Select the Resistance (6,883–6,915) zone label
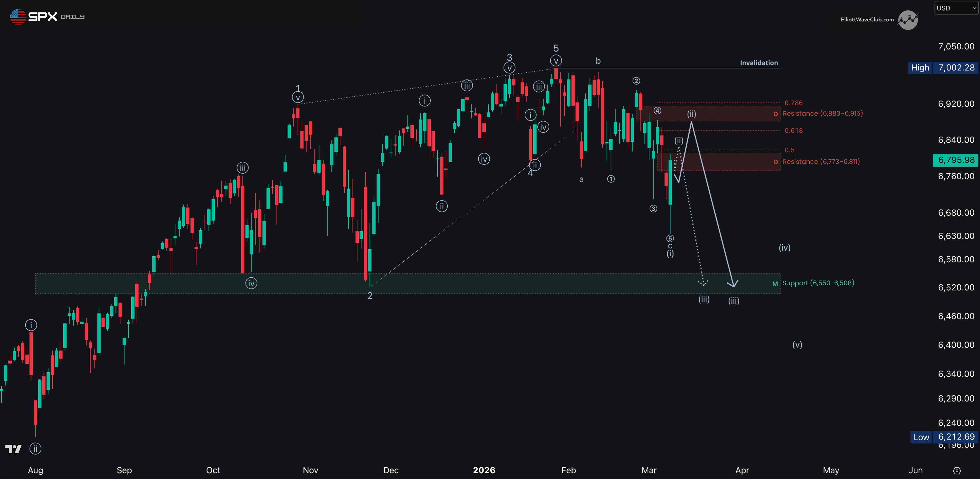The image size is (980, 479). (822, 114)
